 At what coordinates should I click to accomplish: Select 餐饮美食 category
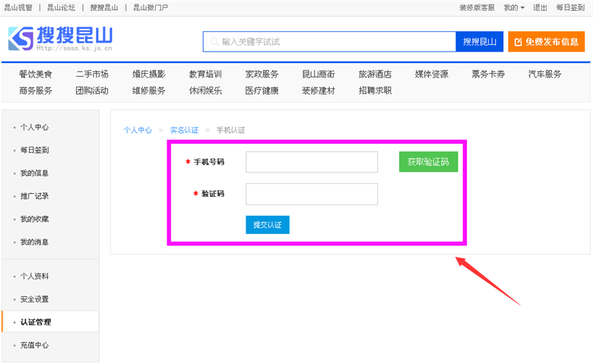(x=36, y=74)
